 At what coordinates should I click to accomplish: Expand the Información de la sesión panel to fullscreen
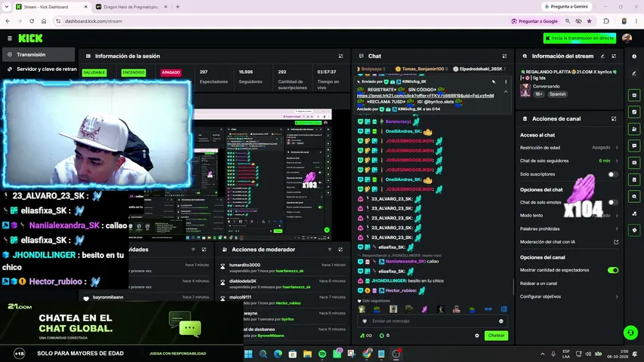pos(340,56)
